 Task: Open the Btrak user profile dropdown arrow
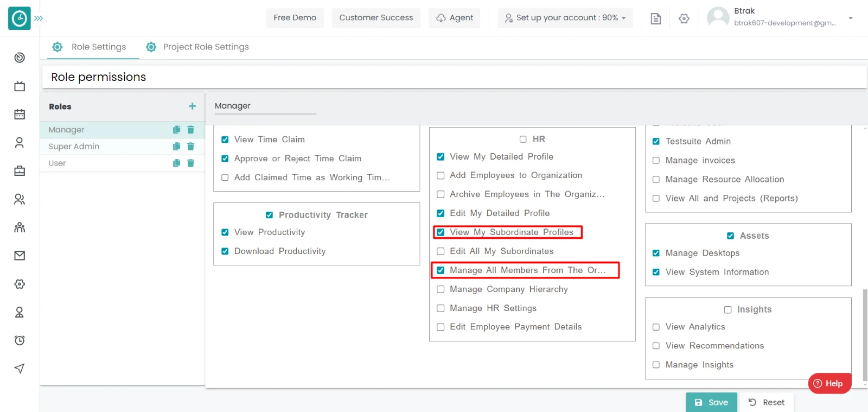[x=850, y=18]
